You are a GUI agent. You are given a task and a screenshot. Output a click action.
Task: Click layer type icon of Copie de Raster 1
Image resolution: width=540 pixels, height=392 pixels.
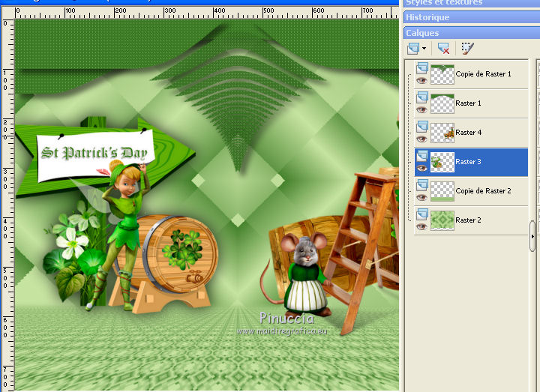pos(422,68)
